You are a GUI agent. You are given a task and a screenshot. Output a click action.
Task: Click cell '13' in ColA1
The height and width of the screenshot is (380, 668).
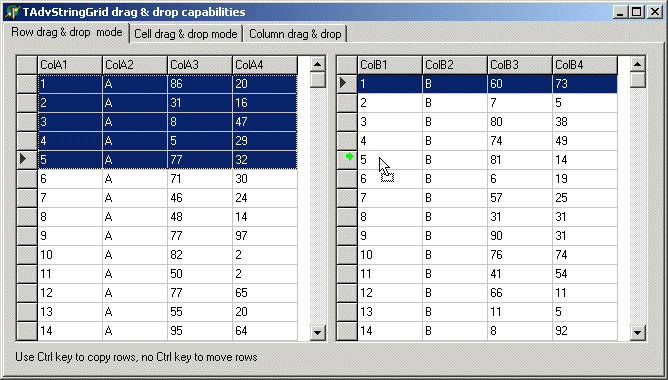[70, 312]
